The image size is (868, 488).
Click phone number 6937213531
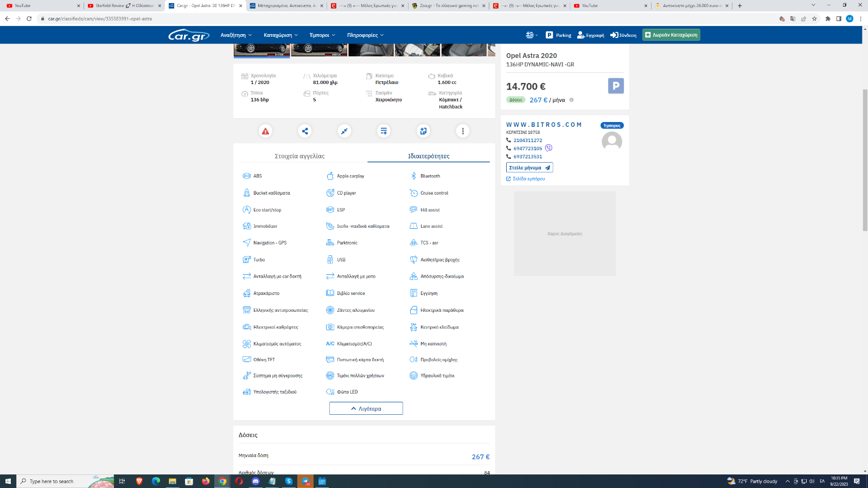(528, 157)
